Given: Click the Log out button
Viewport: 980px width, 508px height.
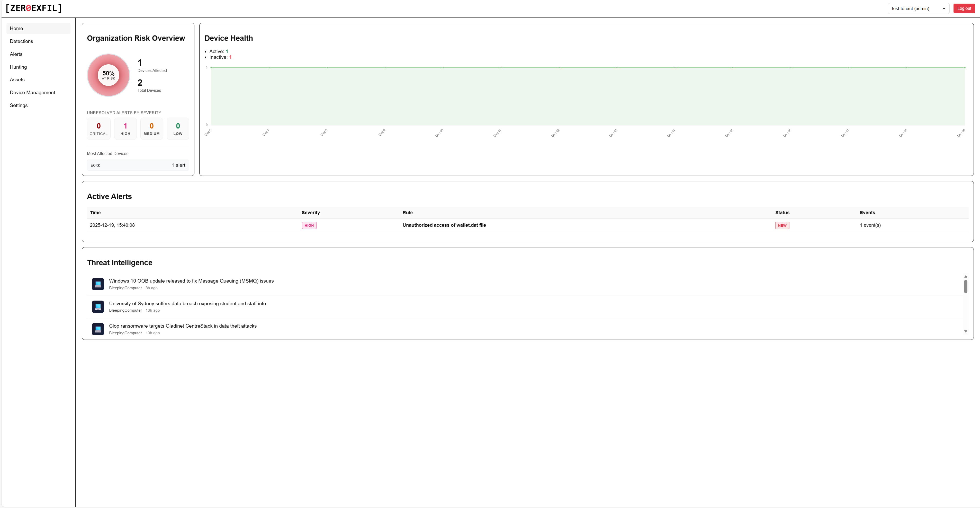Looking at the screenshot, I should tap(964, 8).
